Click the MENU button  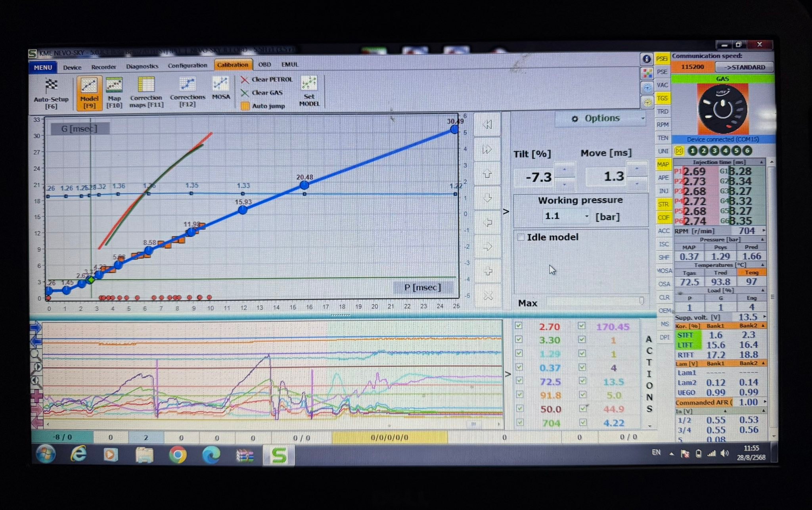click(x=43, y=67)
